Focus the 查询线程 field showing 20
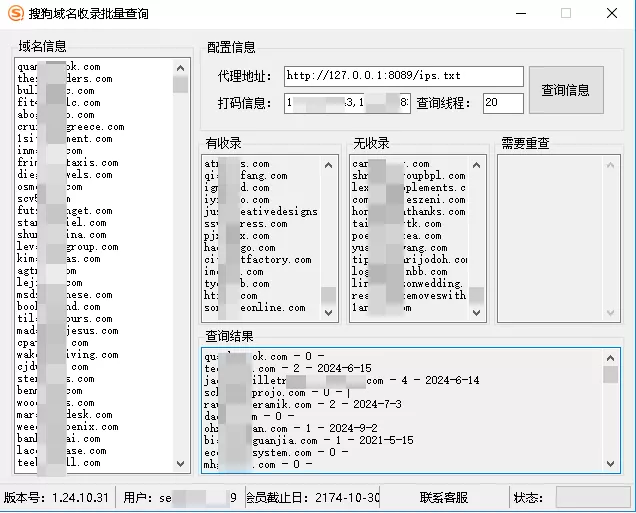This screenshot has width=636, height=513. click(503, 103)
